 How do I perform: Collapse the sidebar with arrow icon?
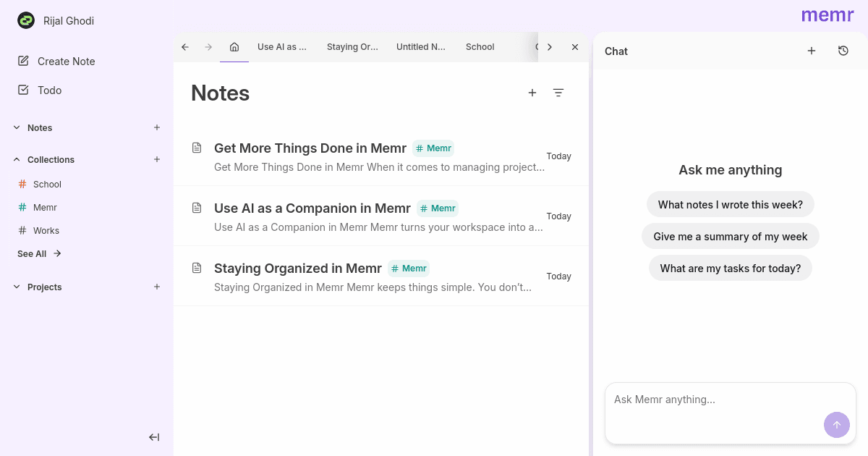tap(154, 437)
